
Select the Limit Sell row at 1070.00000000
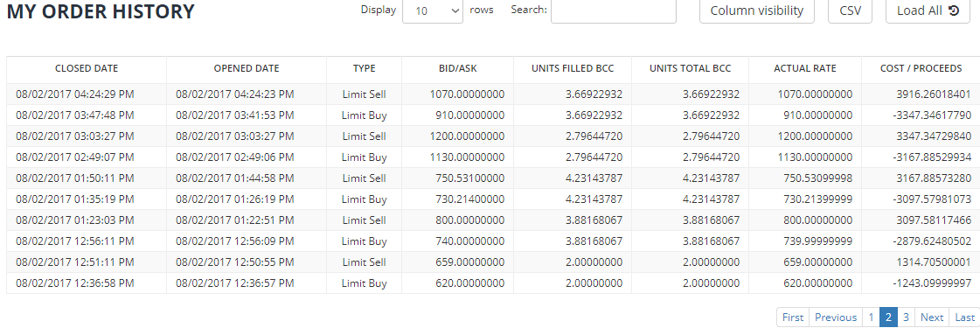(x=493, y=94)
